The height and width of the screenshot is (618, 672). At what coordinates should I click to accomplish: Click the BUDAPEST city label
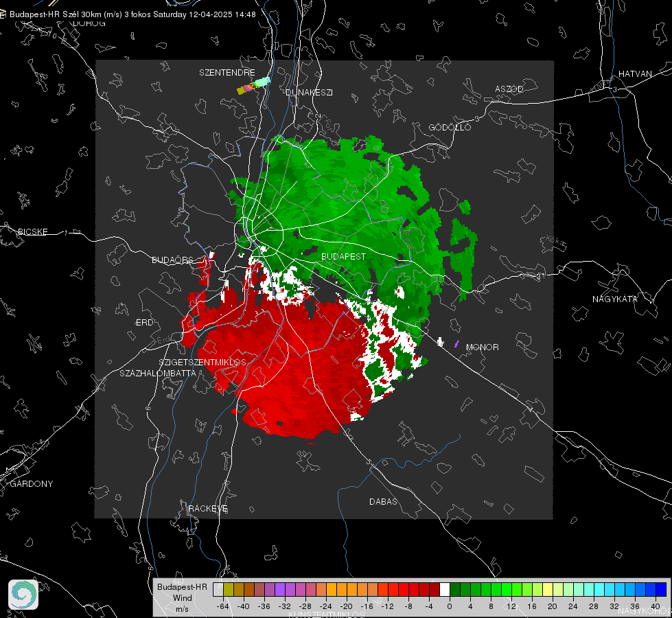[344, 256]
